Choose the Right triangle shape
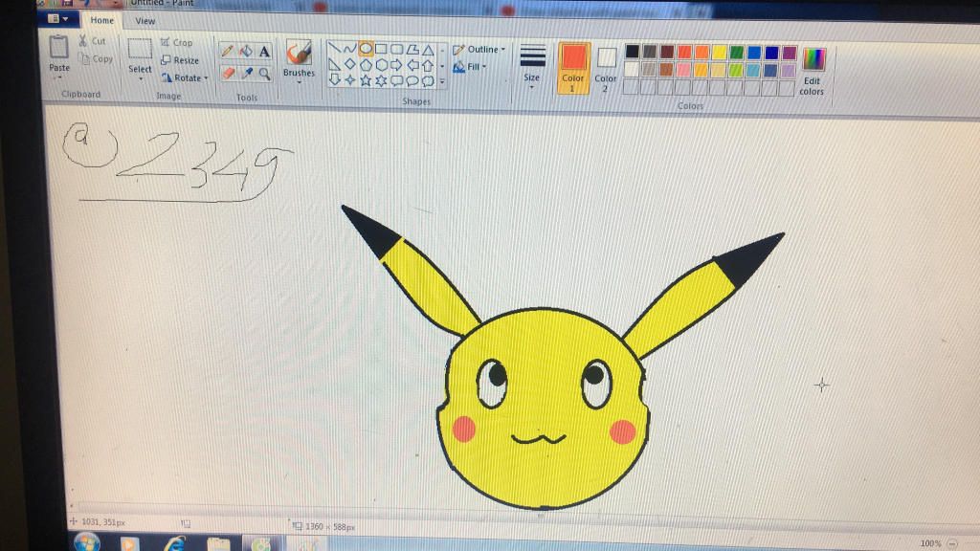Viewport: 980px width, 551px height. pyautogui.click(x=334, y=64)
